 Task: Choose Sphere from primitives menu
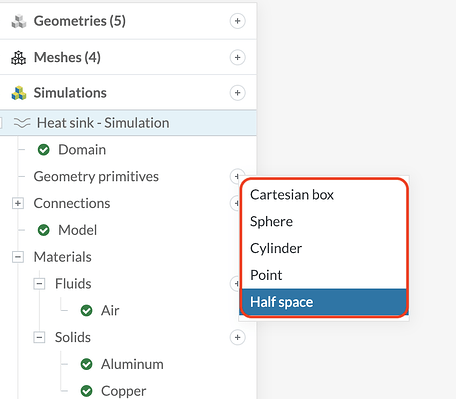(324, 222)
